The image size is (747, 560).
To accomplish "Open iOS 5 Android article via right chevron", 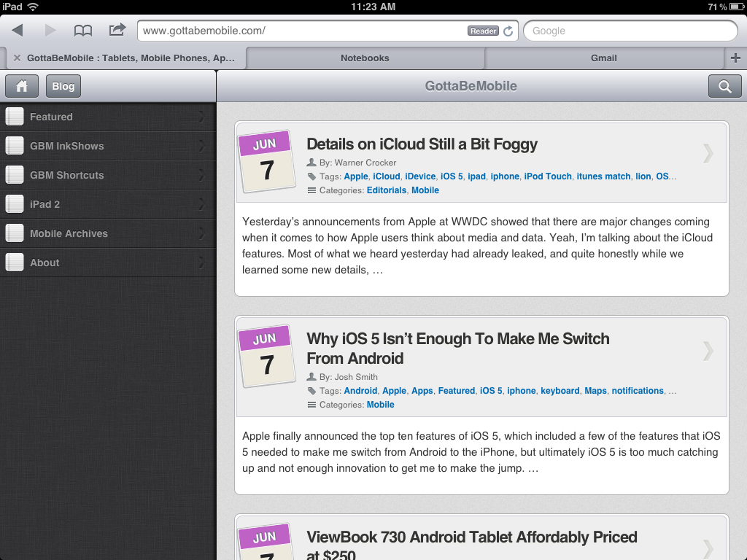I will click(x=708, y=351).
